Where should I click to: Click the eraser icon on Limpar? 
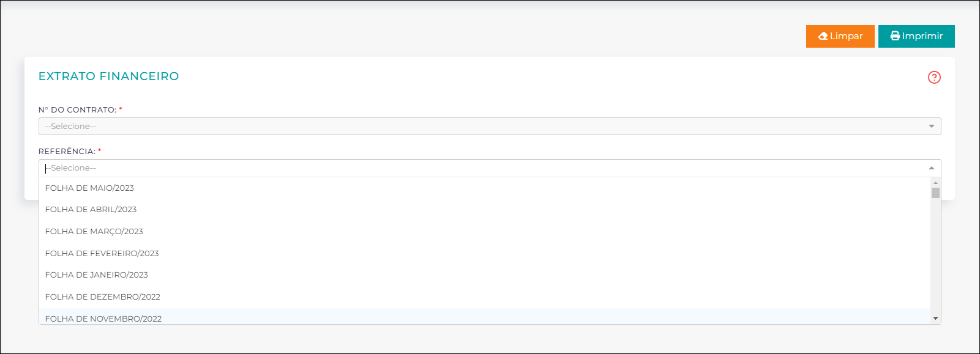tap(823, 36)
